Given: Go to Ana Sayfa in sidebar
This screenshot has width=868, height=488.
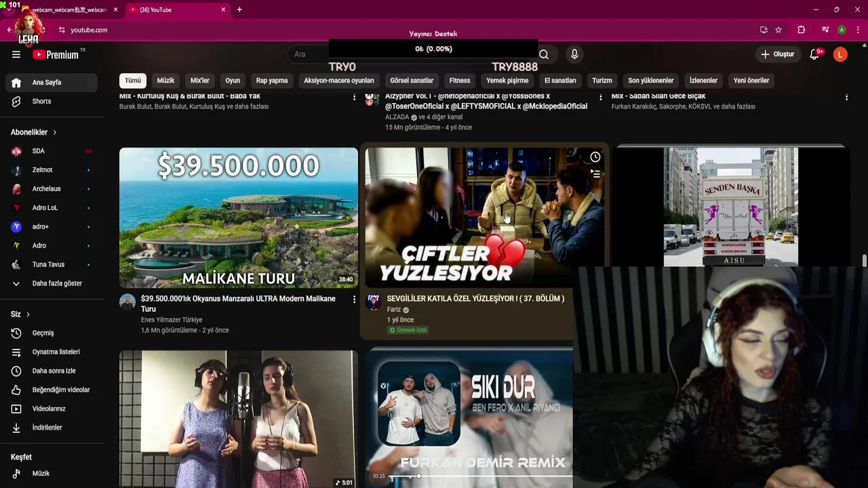Looking at the screenshot, I should pos(52,83).
